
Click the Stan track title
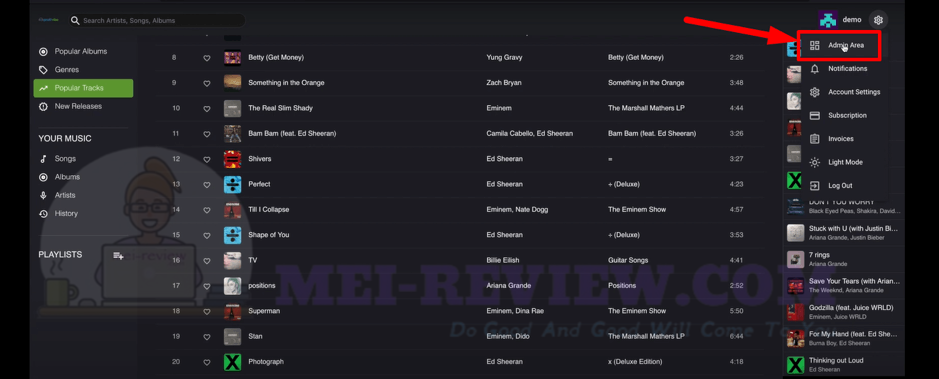(x=254, y=336)
